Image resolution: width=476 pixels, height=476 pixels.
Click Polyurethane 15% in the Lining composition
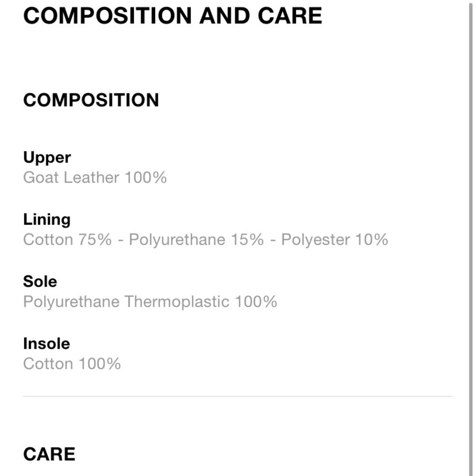pos(196,239)
